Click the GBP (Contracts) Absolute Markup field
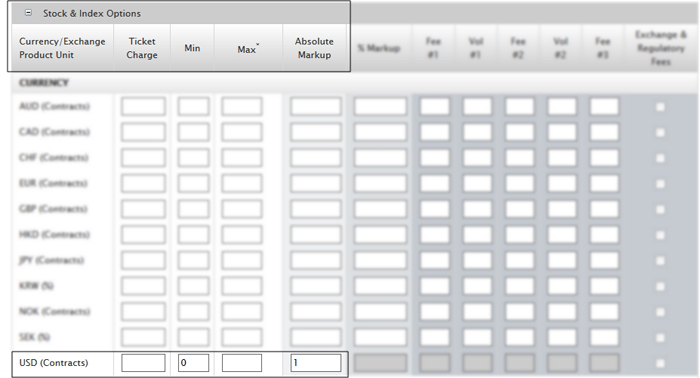Screen dimensions: 700x378 click(316, 209)
